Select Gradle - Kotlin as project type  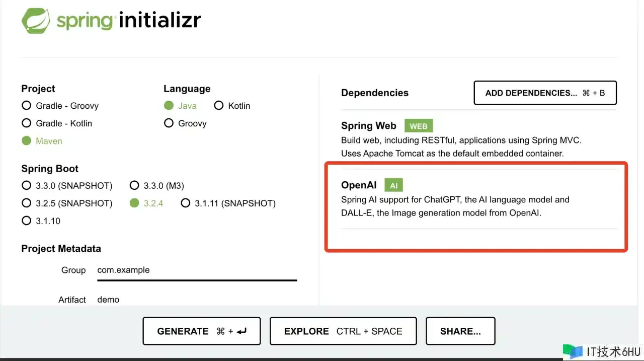(57, 123)
